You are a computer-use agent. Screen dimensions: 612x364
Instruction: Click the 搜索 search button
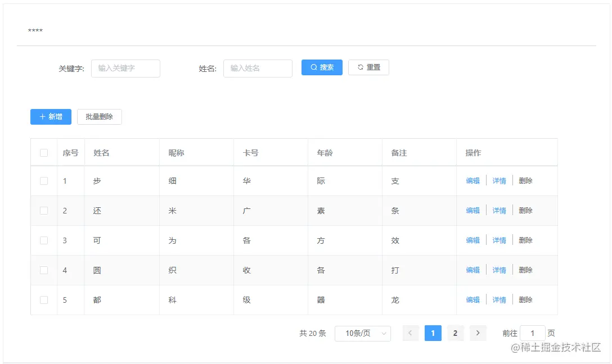click(322, 67)
